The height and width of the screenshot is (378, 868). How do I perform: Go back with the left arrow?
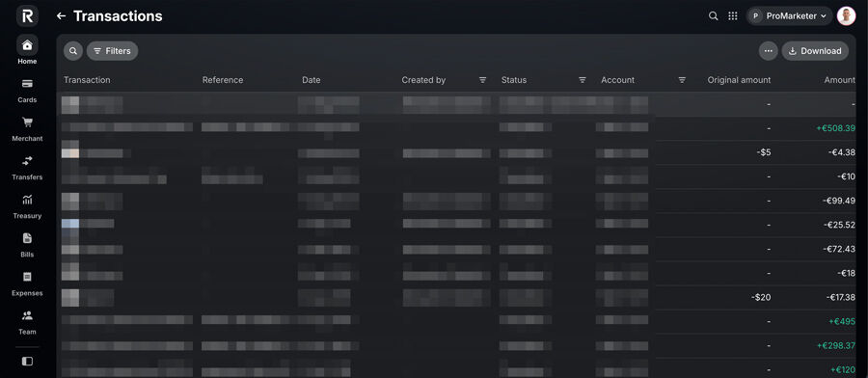point(61,16)
